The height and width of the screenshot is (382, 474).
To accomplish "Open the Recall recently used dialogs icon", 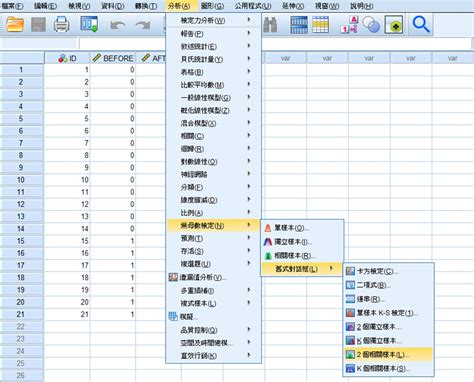I will tap(89, 25).
